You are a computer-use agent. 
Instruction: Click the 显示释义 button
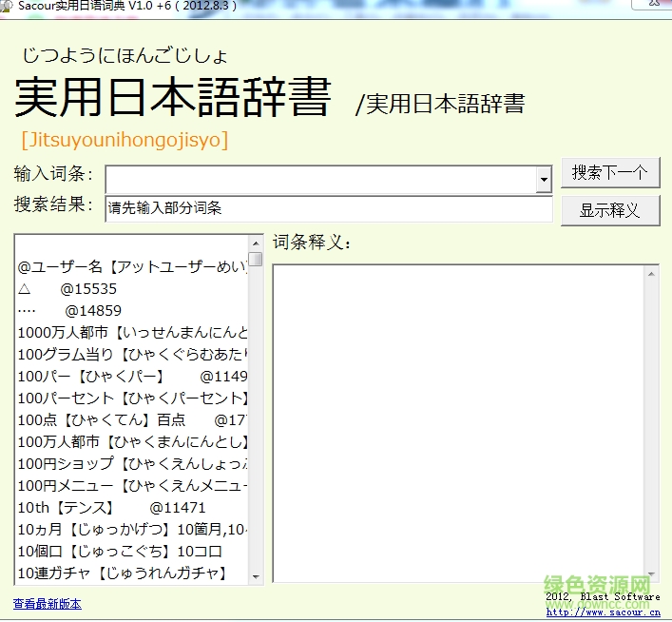pos(610,210)
